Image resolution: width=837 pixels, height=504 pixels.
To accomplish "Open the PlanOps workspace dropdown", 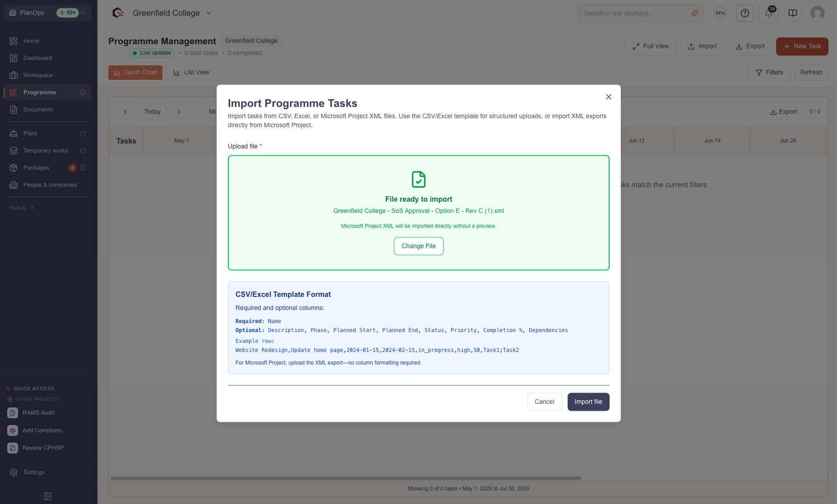I will [x=47, y=13].
